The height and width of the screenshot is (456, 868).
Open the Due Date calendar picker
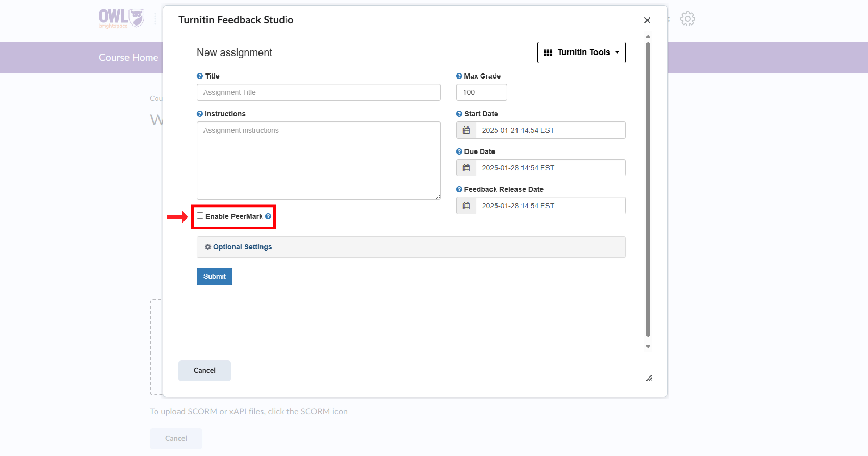click(466, 168)
